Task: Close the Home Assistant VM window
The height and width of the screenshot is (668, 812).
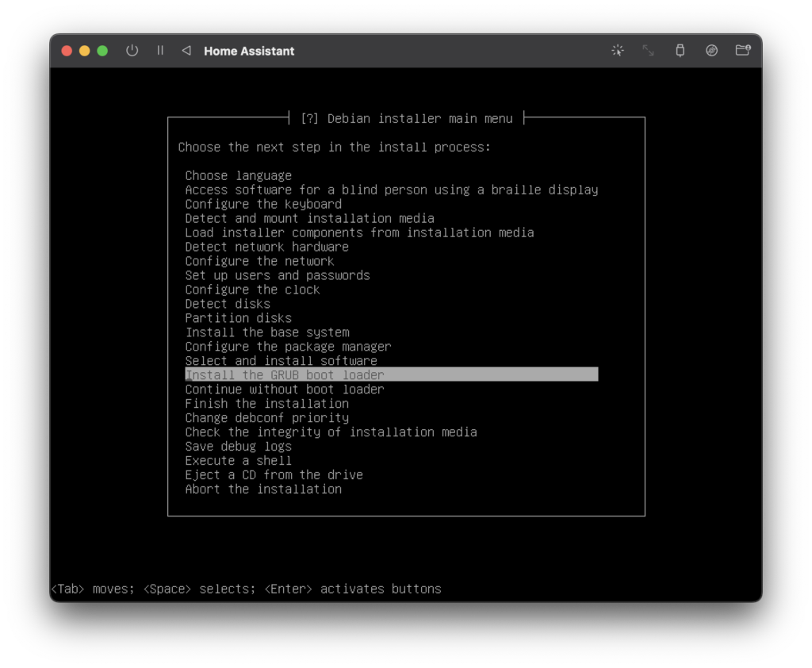Action: (x=67, y=51)
